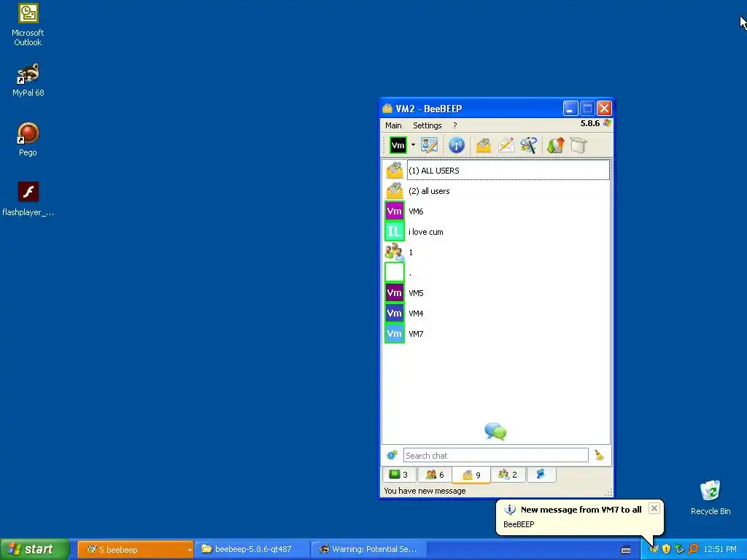The width and height of the screenshot is (747, 560).
Task: Click the blue broadcast antenna icon
Action: tap(457, 145)
